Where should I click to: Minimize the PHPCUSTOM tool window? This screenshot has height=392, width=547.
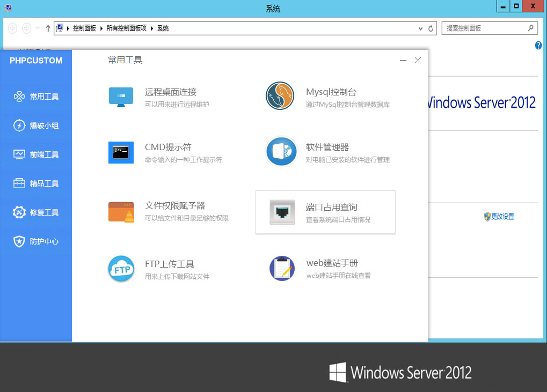click(403, 60)
